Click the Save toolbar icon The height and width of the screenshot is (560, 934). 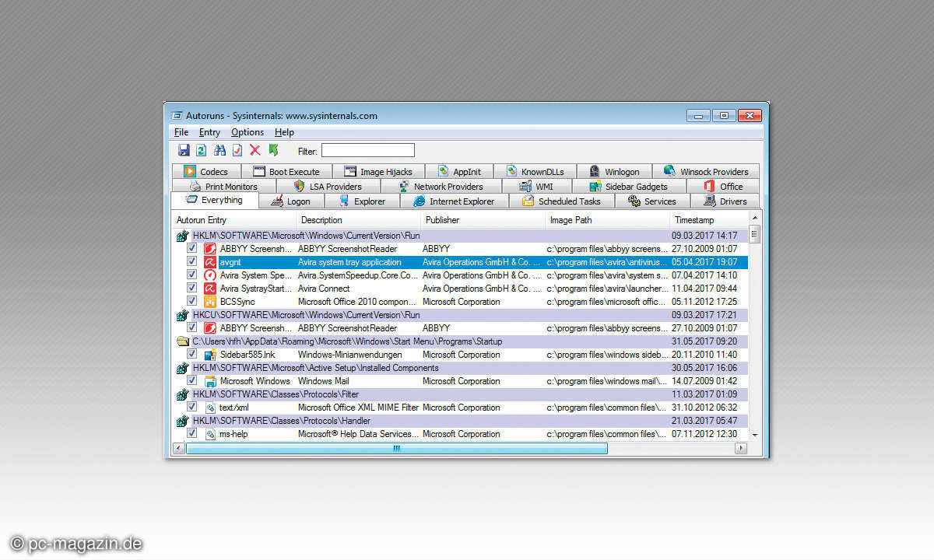coord(184,150)
